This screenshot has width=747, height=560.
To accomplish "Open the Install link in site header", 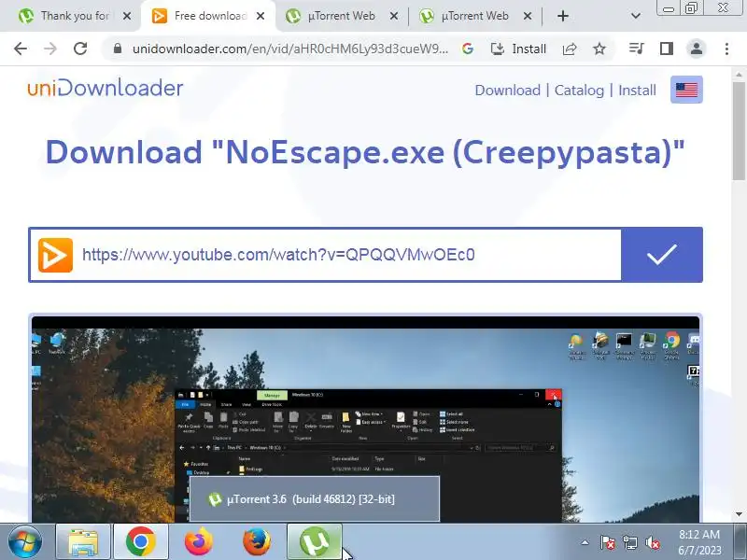I will [x=637, y=90].
